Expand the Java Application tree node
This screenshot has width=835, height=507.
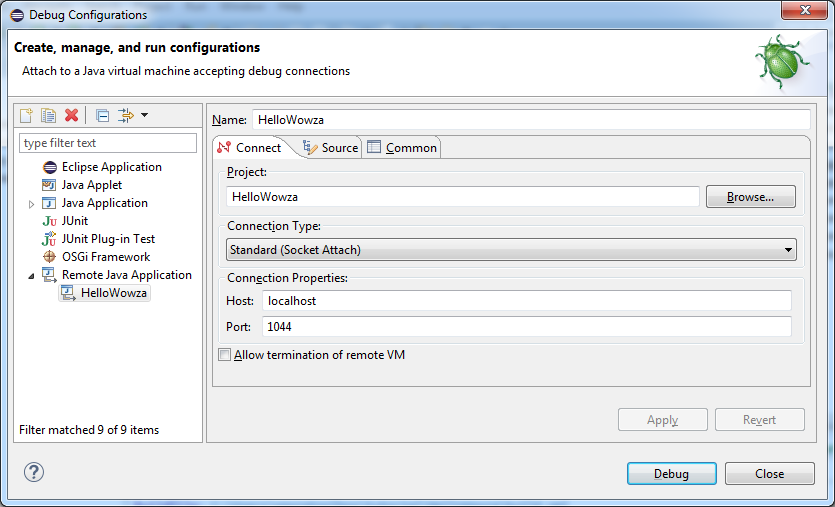pyautogui.click(x=31, y=204)
